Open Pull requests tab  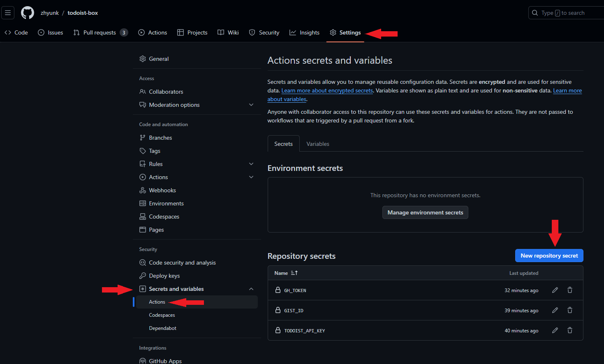(100, 32)
